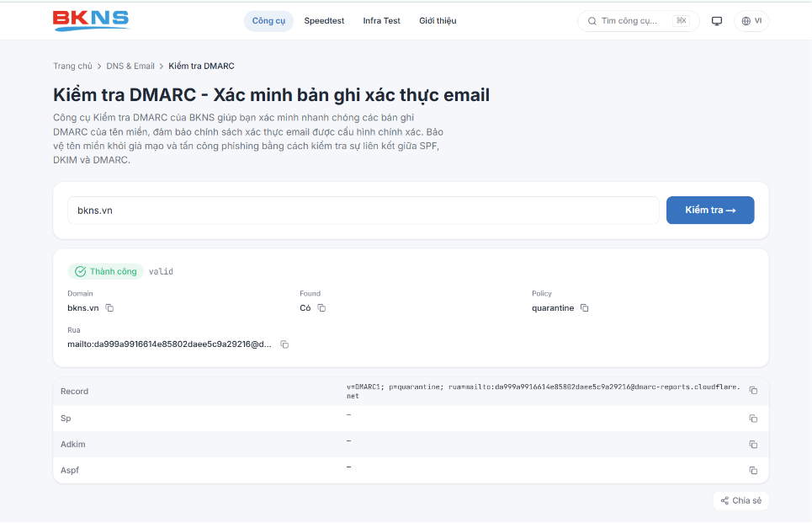Copy the Rua mailto address
812x523 pixels.
(284, 344)
